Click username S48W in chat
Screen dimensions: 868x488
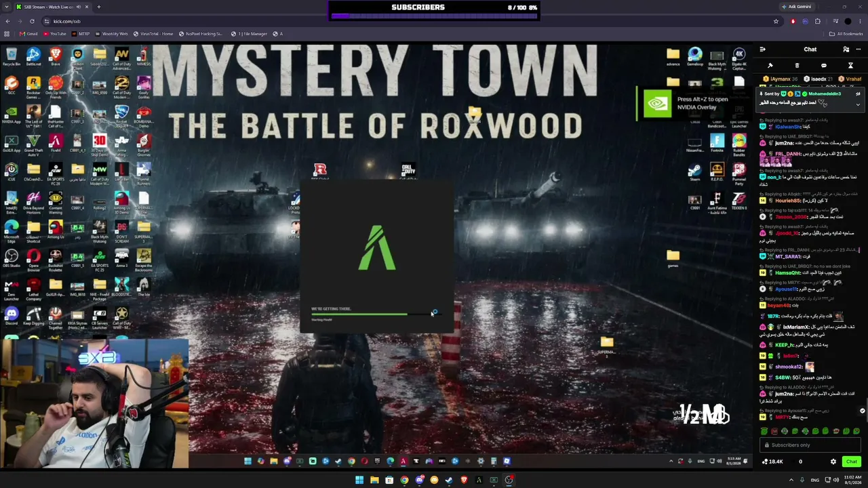coord(783,378)
